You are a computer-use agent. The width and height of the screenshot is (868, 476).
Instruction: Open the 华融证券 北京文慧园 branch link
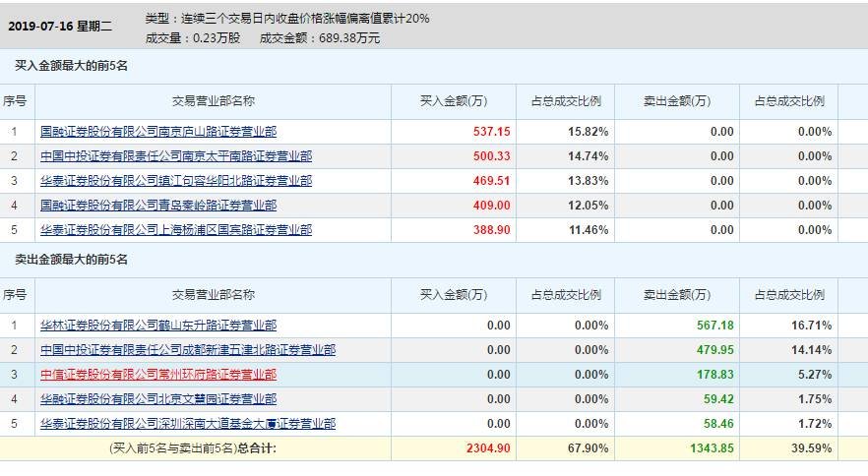pyautogui.click(x=158, y=398)
